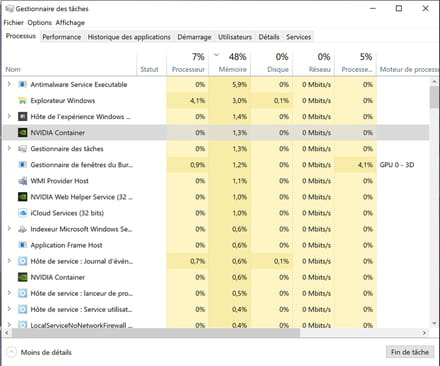Click the Indexeur Microsoft Windows Search icon
Image resolution: width=440 pixels, height=366 pixels.
click(22, 229)
